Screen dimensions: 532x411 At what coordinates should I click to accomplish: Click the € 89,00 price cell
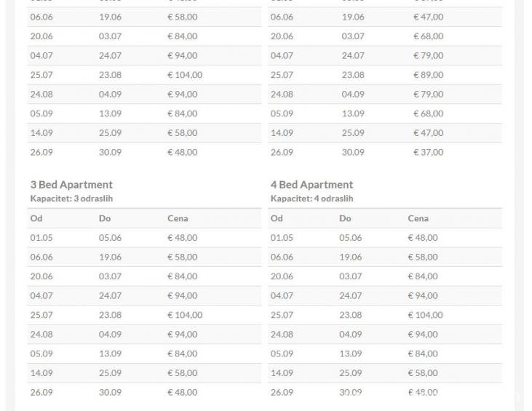click(428, 75)
